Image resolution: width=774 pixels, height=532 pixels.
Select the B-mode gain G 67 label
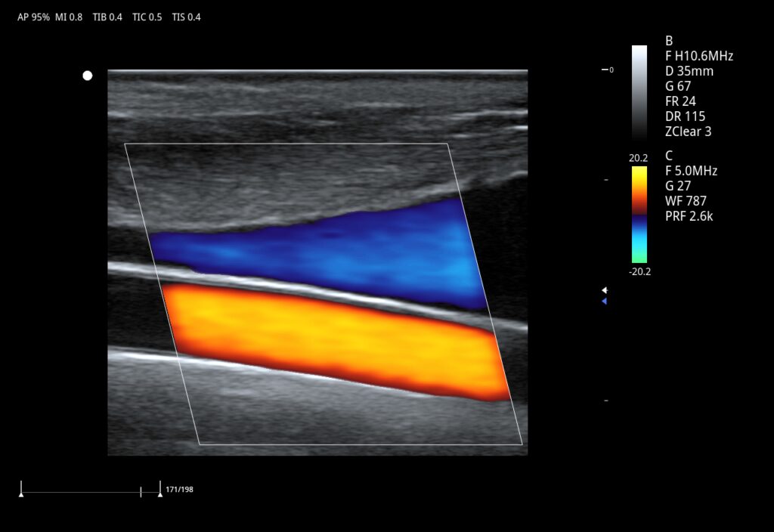click(x=678, y=86)
